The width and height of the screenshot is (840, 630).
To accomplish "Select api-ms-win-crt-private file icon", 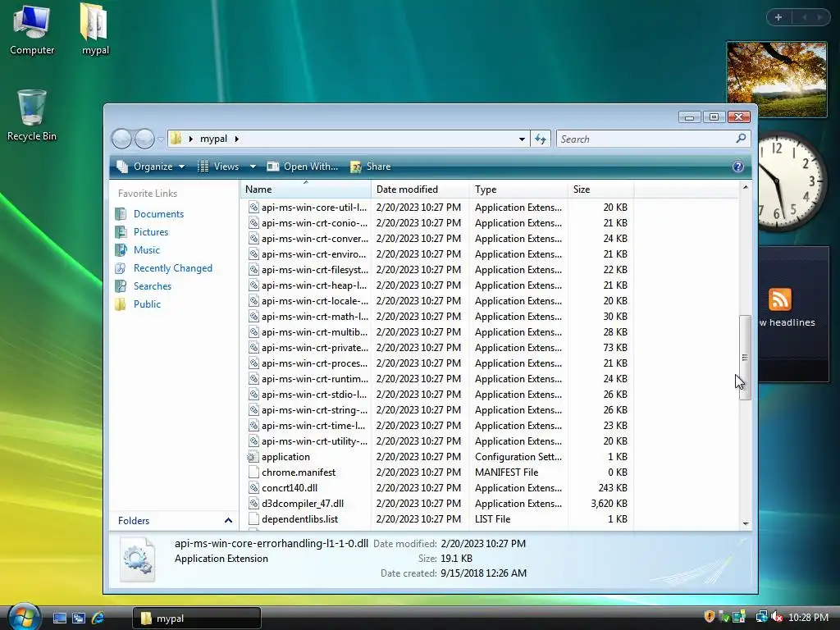I will (x=253, y=348).
